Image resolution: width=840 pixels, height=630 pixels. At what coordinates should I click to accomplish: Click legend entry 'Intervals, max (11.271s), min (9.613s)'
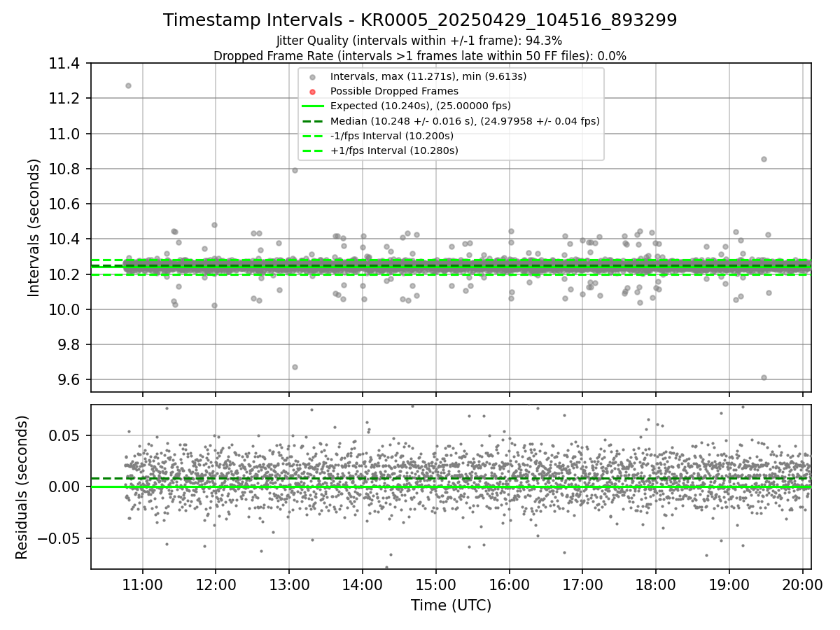click(x=428, y=76)
